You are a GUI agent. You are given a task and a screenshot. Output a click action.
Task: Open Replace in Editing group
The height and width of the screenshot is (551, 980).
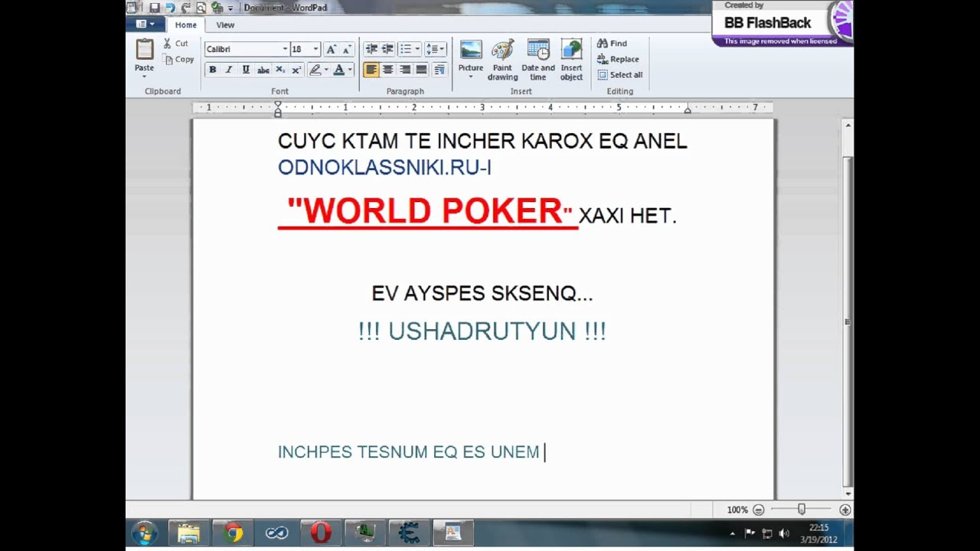coord(618,59)
